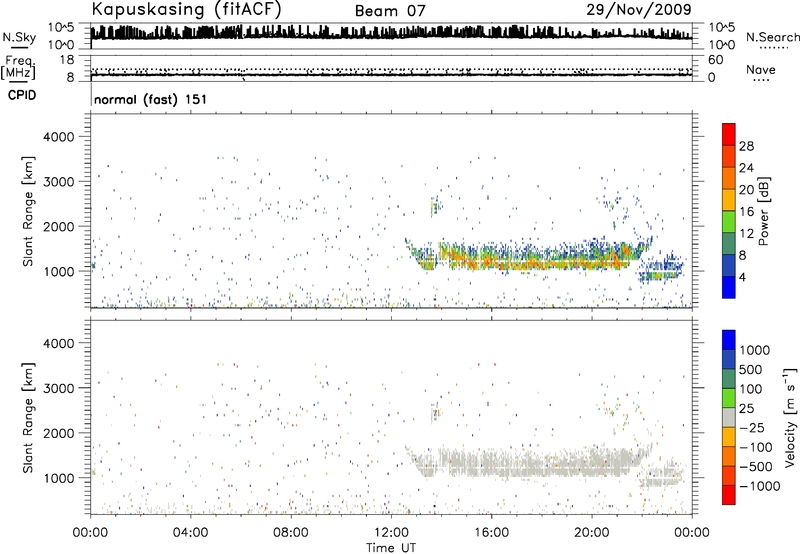Screen dimensions: 800x554
Task: Click the "16:00" time axis tick
Action: click(x=491, y=533)
